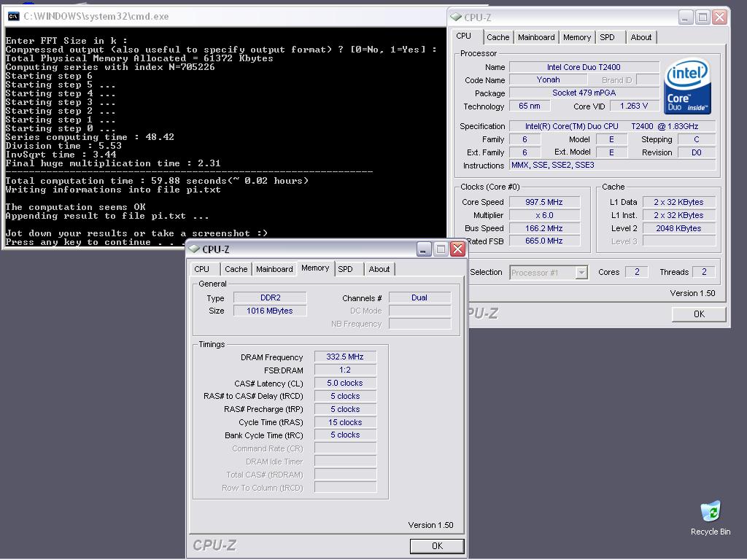Open Mainboard tab in back CPU-Z window
This screenshot has height=560, width=747.
[x=536, y=37]
